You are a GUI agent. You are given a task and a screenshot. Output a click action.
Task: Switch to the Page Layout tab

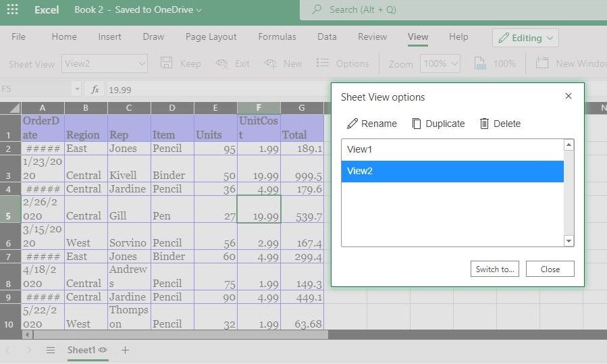click(211, 37)
